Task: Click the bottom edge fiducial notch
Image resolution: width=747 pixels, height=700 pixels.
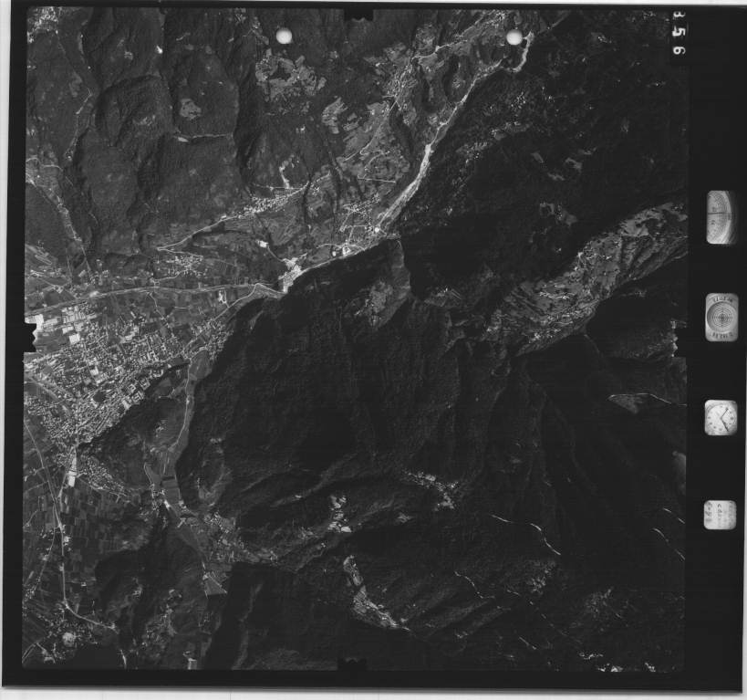Action: 349,663
